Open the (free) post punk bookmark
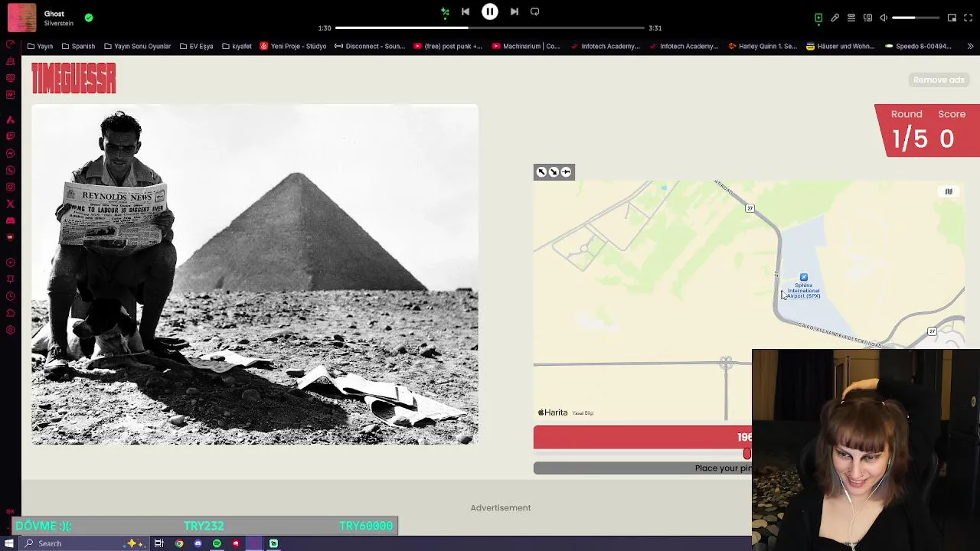Screen dimensions: 980x551 (x=448, y=46)
